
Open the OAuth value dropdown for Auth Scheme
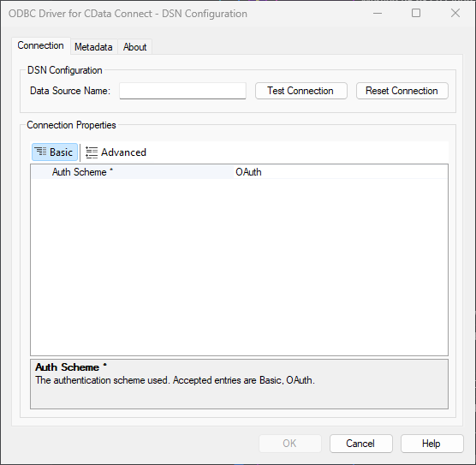point(340,172)
